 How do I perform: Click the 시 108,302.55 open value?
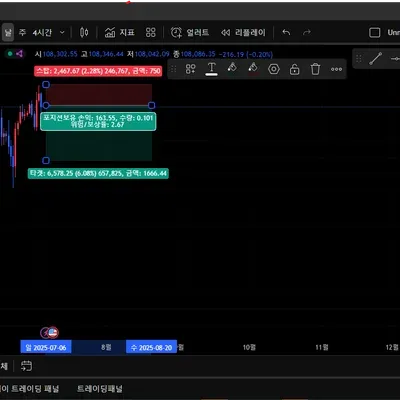[x=56, y=54]
